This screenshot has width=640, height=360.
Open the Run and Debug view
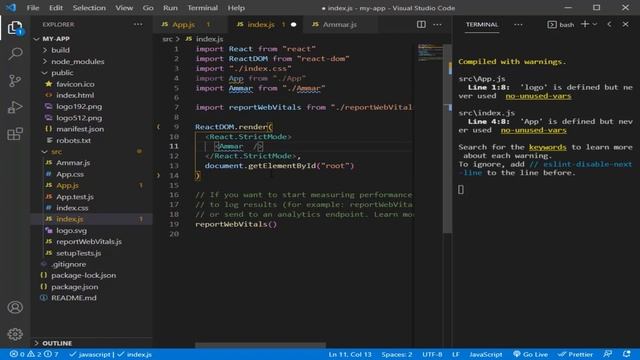click(15, 107)
